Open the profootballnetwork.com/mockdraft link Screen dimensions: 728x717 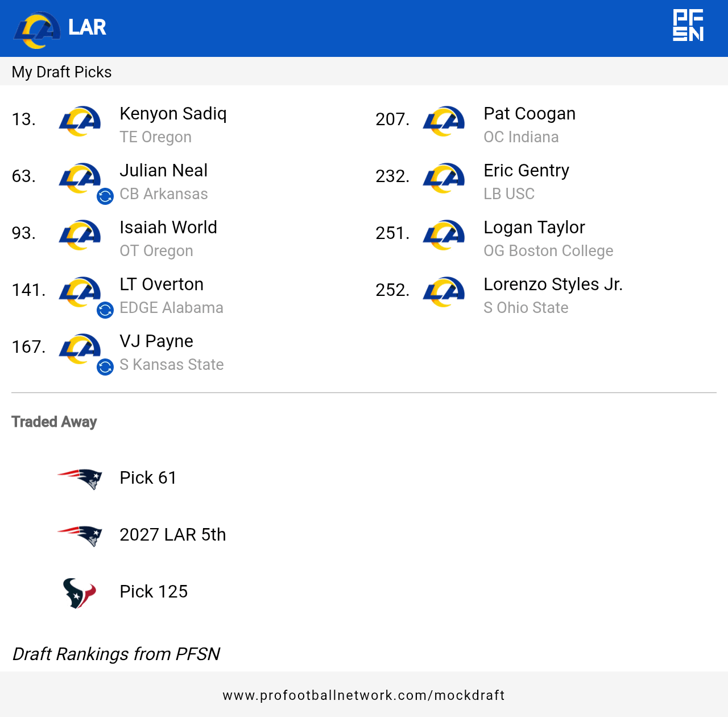click(364, 695)
